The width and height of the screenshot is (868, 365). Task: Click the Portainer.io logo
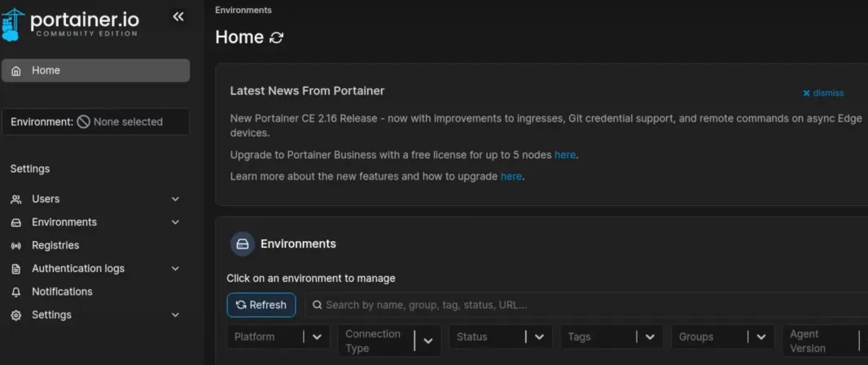pos(70,24)
